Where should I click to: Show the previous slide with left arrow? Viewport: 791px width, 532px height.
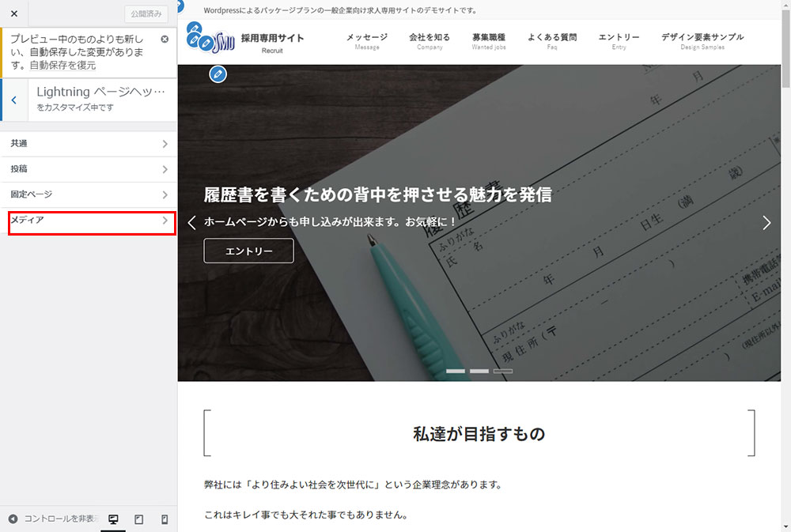click(191, 223)
